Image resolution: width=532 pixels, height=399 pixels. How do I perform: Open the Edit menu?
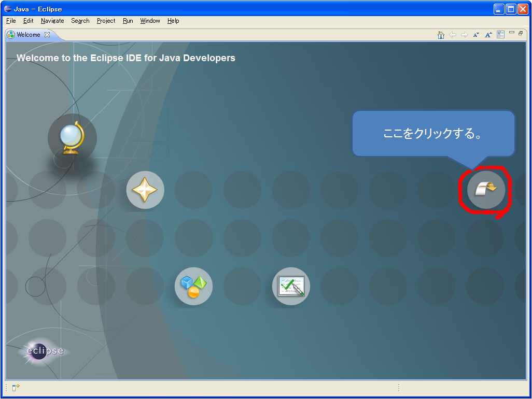(x=28, y=21)
